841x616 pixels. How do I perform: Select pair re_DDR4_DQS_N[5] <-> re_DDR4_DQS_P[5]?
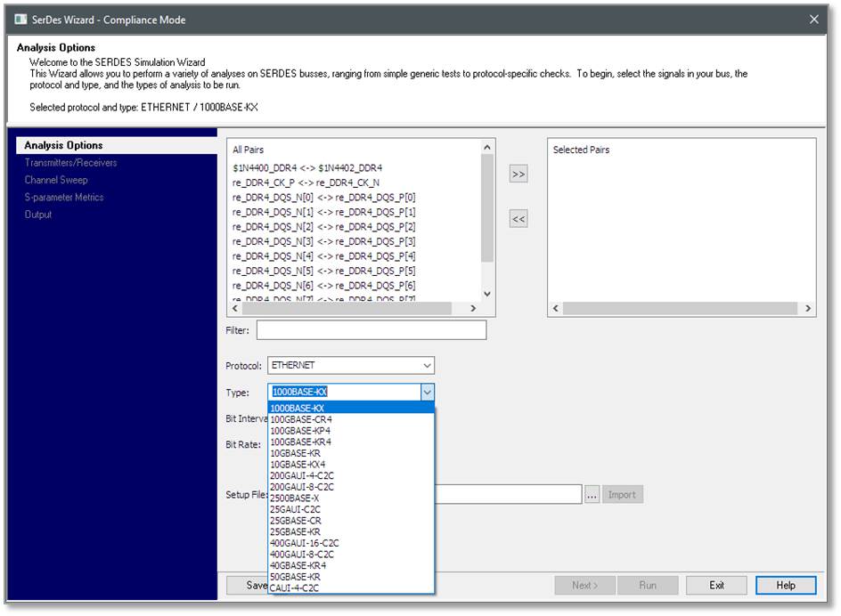[x=324, y=271]
